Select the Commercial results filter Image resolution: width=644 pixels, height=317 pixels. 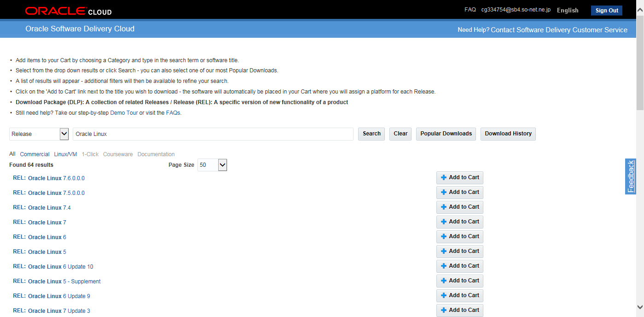click(35, 154)
